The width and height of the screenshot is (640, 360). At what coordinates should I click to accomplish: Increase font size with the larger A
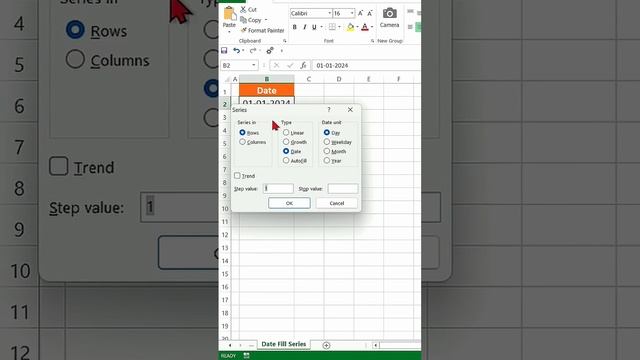pos(360,13)
